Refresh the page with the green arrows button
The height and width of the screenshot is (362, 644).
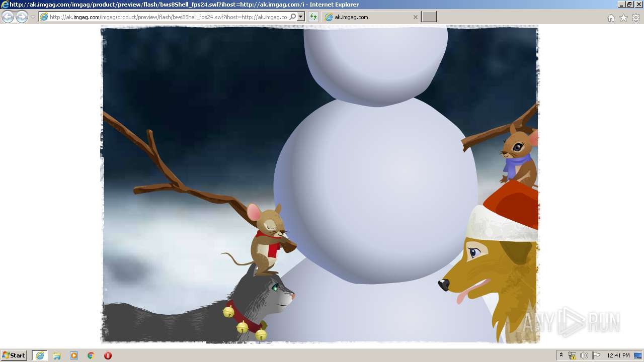pyautogui.click(x=313, y=17)
